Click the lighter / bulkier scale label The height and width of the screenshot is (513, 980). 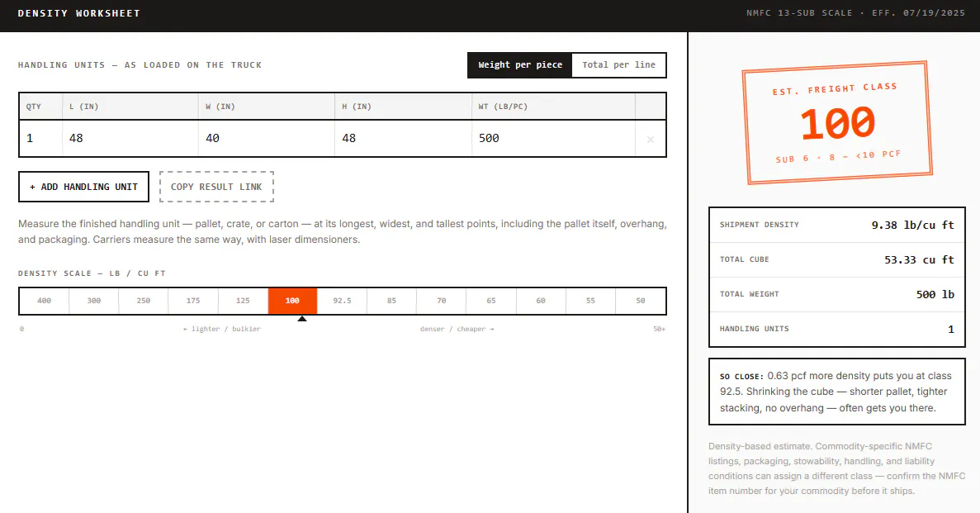[222, 329]
